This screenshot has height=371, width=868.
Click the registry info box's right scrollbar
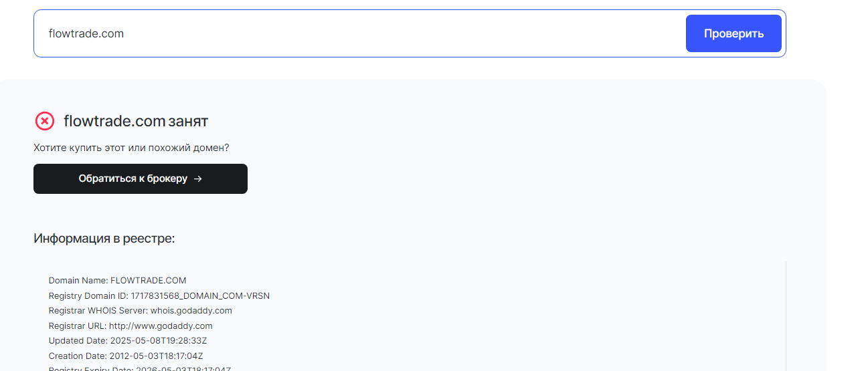point(786,314)
